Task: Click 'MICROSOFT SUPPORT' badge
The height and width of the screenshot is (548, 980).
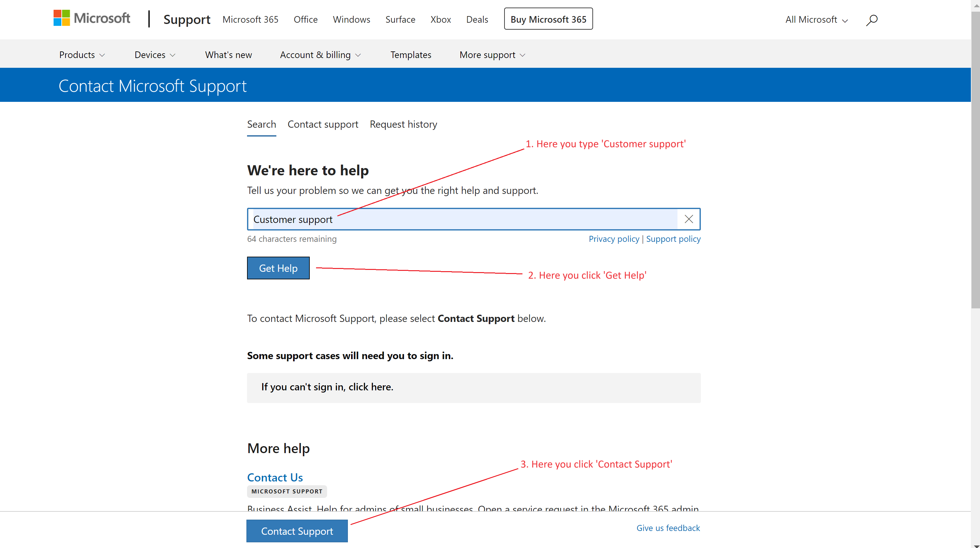Action: pos(287,491)
